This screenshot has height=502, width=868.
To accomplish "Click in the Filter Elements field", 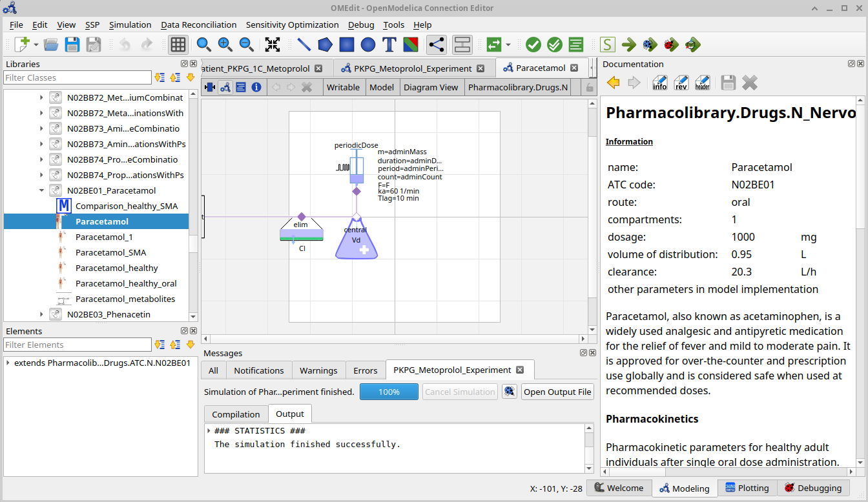I will [77, 345].
